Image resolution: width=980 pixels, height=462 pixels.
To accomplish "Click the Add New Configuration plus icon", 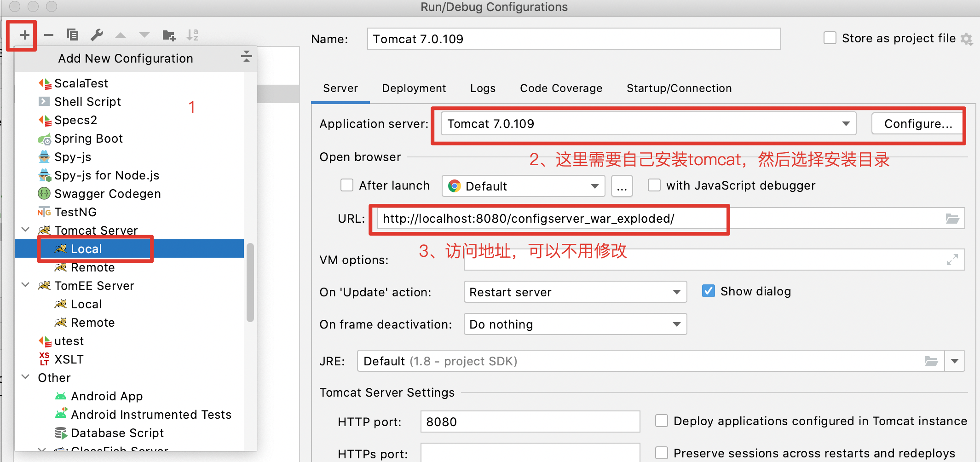I will pyautogui.click(x=24, y=35).
